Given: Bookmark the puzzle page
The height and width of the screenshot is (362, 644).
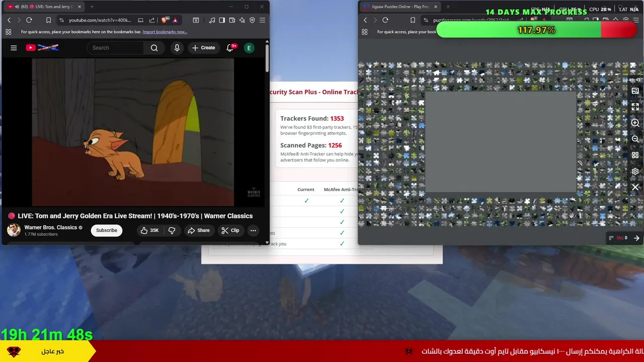Looking at the screenshot, I should coord(413,20).
